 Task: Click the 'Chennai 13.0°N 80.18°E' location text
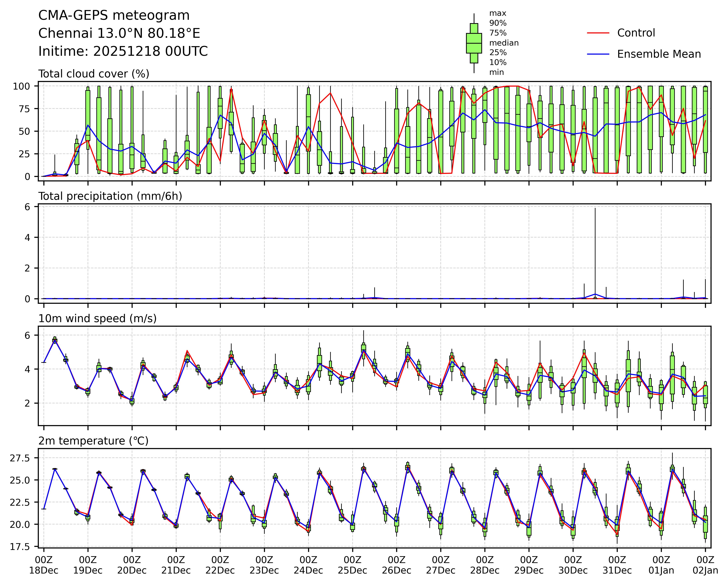(119, 33)
